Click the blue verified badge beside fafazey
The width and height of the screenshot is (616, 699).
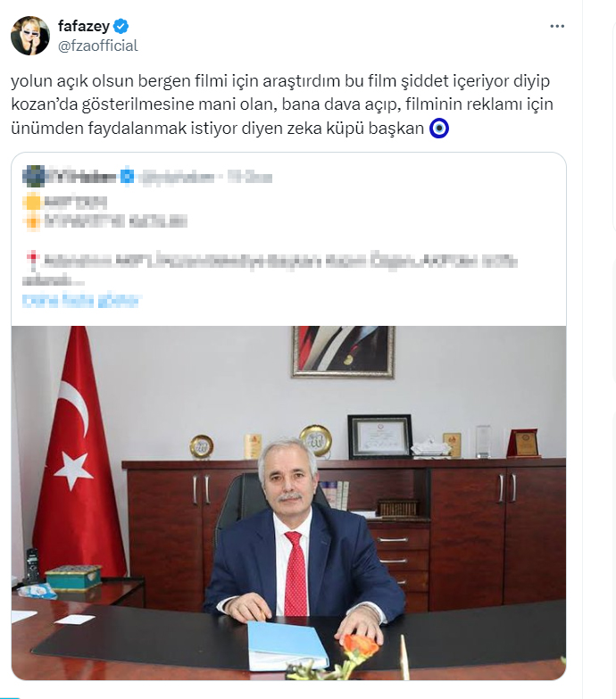click(121, 26)
